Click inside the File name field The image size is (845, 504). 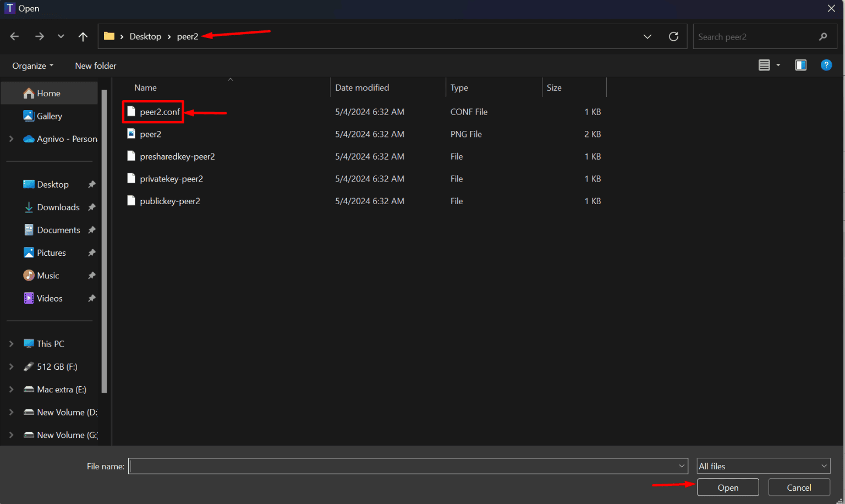point(407,466)
